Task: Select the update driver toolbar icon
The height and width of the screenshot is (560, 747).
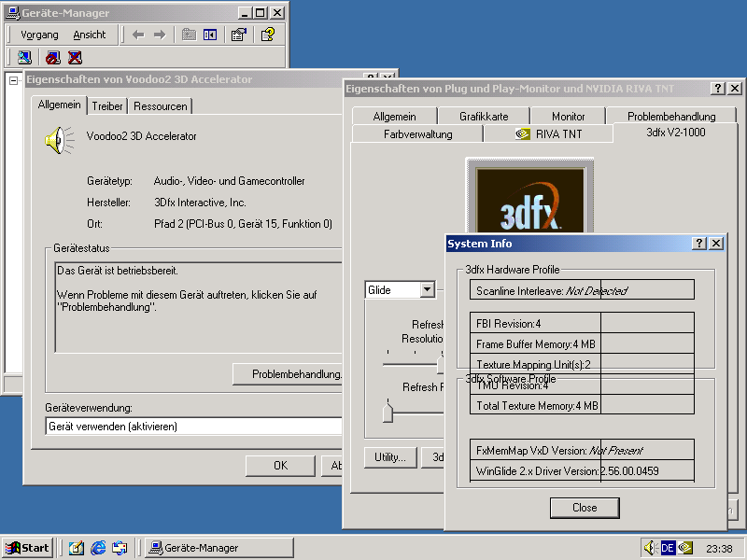Action: [23, 57]
